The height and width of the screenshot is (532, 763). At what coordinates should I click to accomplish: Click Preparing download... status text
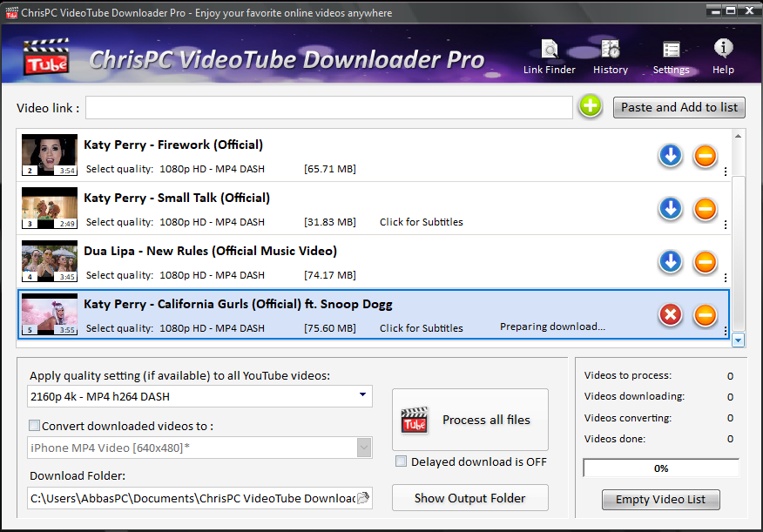pyautogui.click(x=552, y=327)
